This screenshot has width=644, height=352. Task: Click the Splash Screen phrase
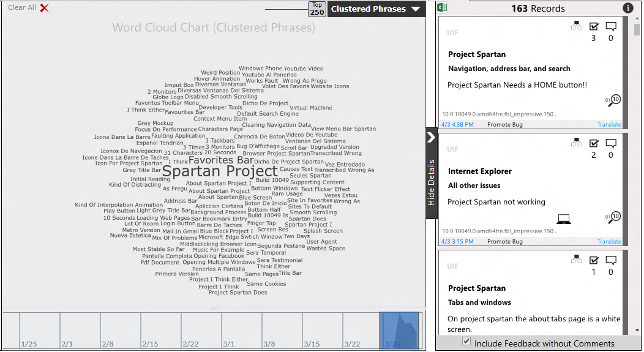pyautogui.click(x=323, y=231)
